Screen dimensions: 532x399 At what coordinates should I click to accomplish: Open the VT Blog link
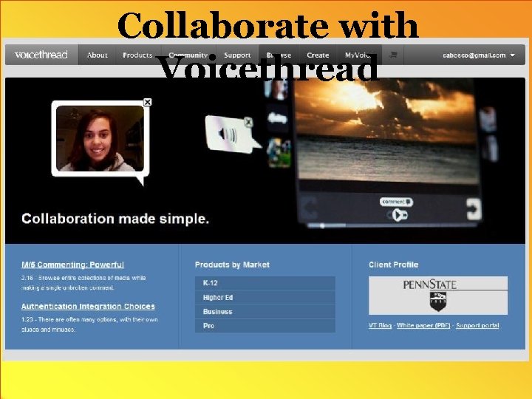click(380, 325)
